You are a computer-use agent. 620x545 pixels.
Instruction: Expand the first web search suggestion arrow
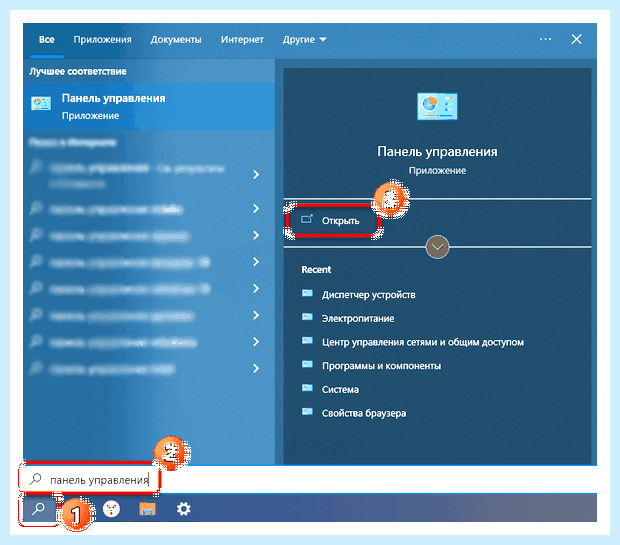tap(256, 174)
